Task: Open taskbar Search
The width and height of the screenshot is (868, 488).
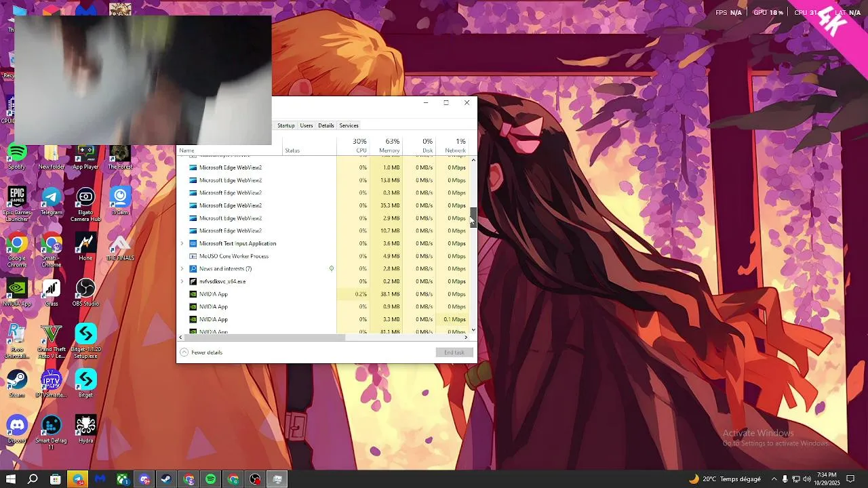Action: [33, 479]
